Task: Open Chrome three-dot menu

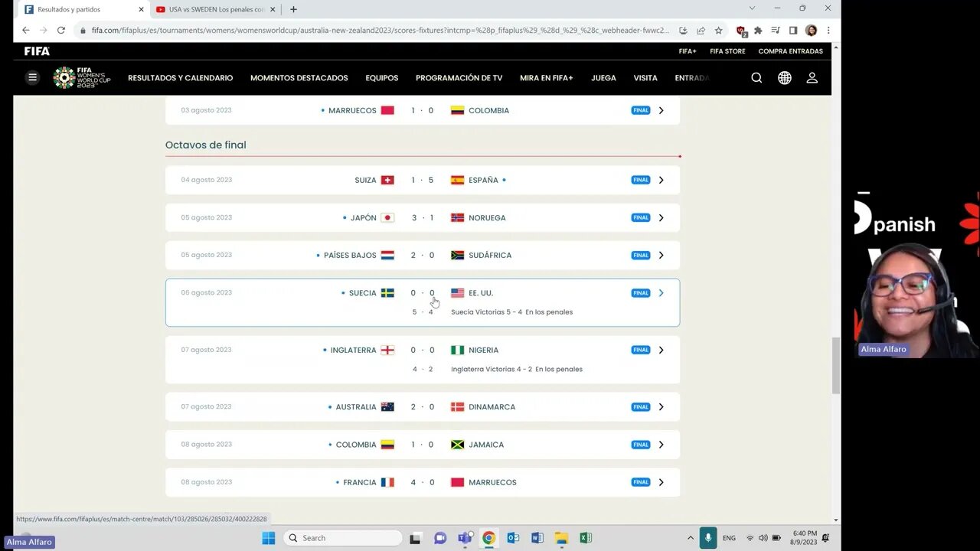Action: click(828, 31)
